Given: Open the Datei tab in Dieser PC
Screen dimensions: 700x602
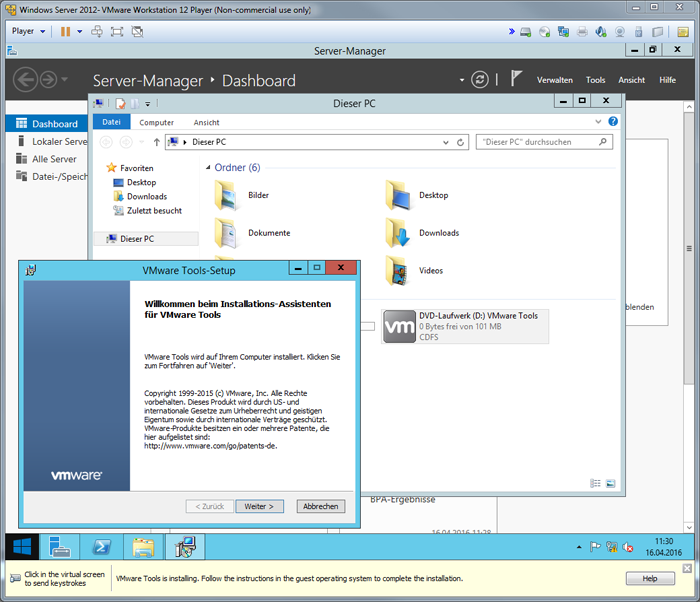Looking at the screenshot, I should [x=111, y=122].
